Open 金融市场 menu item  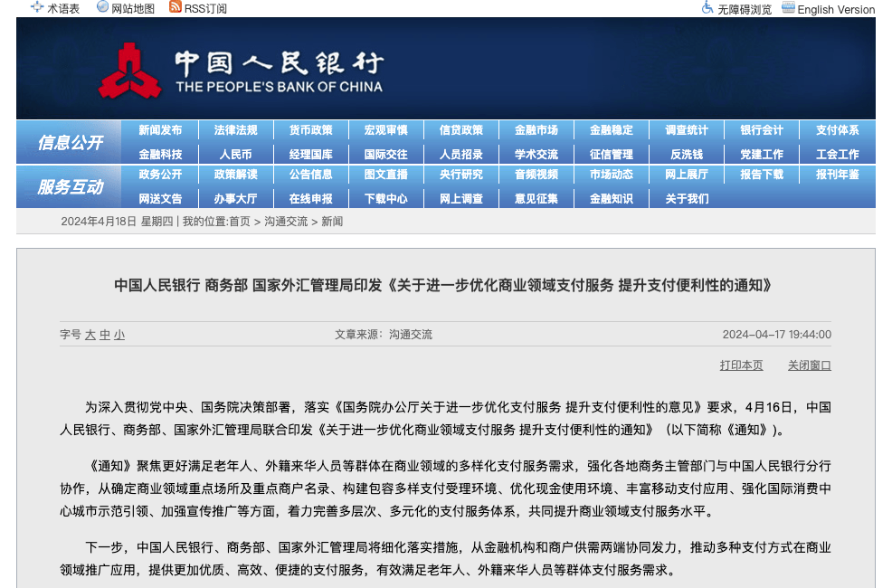(536, 130)
